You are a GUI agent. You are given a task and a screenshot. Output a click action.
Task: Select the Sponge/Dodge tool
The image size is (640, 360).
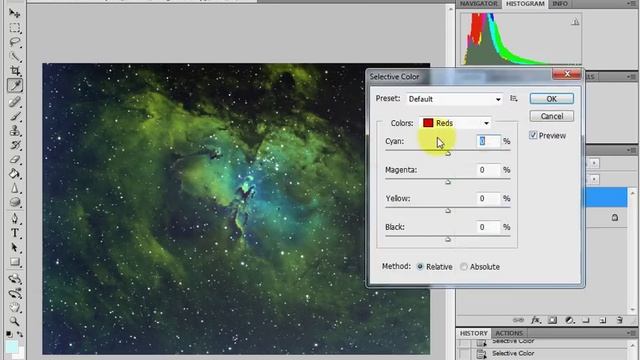(x=15, y=203)
